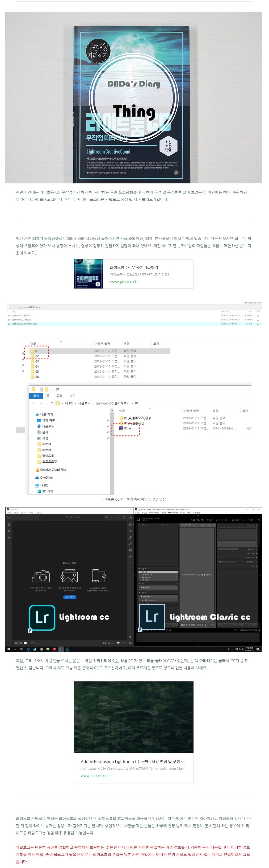
Task: Click the blue 사진 추가 button in Lightroom CC
Action: [70, 597]
